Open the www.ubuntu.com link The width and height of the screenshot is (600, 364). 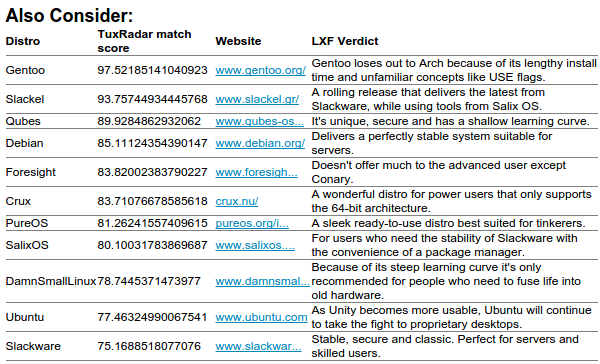261,317
